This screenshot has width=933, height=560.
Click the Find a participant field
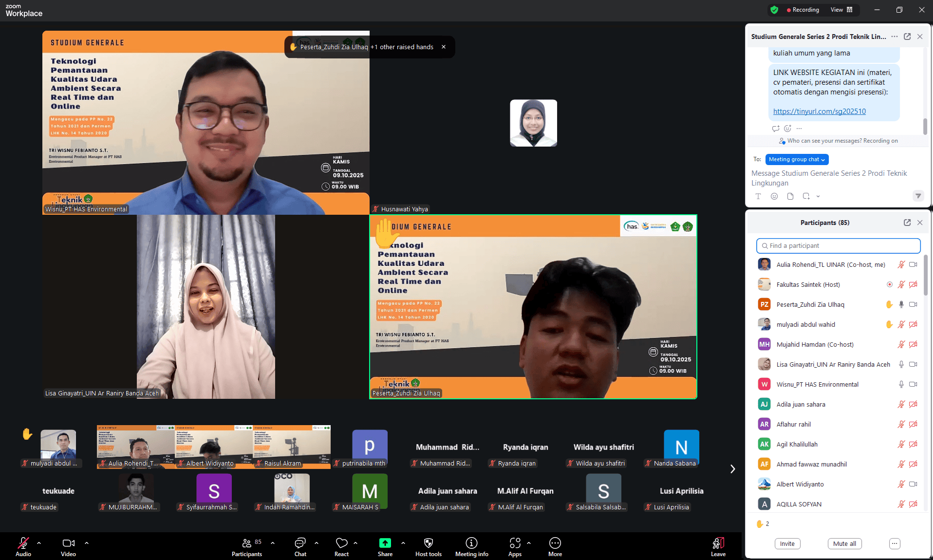pyautogui.click(x=838, y=246)
